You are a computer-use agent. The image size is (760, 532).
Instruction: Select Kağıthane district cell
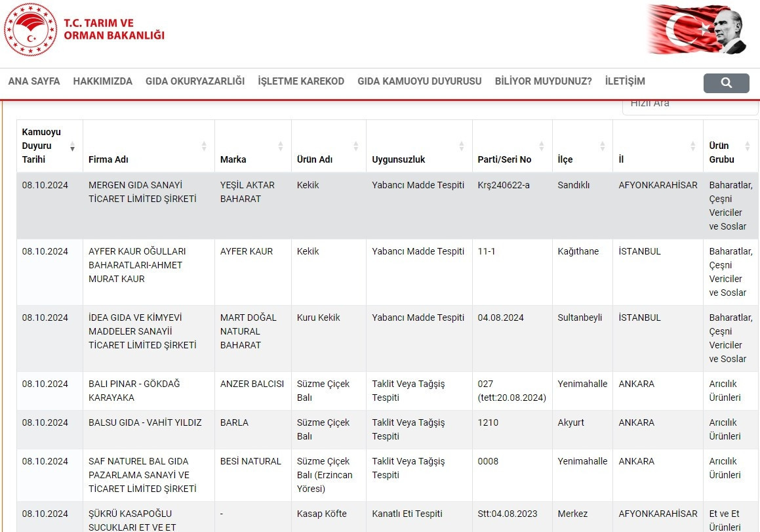click(582, 272)
